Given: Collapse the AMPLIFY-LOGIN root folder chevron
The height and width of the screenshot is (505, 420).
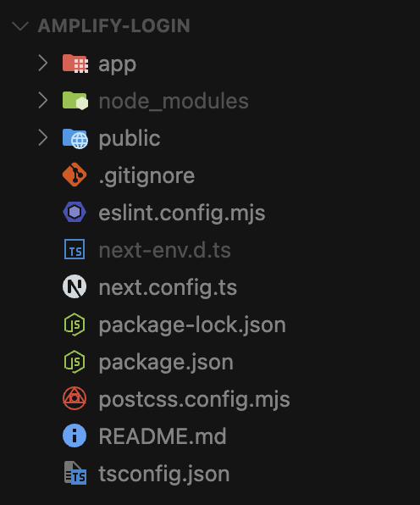Looking at the screenshot, I should tap(20, 25).
